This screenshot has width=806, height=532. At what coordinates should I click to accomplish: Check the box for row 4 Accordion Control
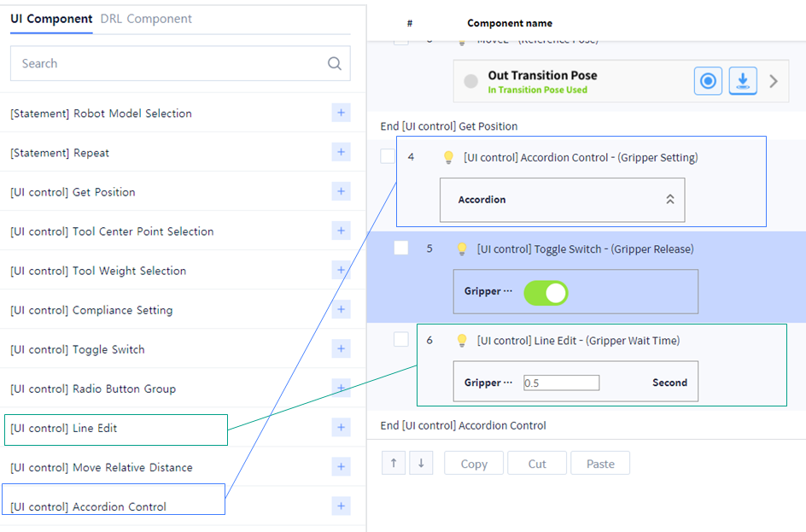(388, 156)
